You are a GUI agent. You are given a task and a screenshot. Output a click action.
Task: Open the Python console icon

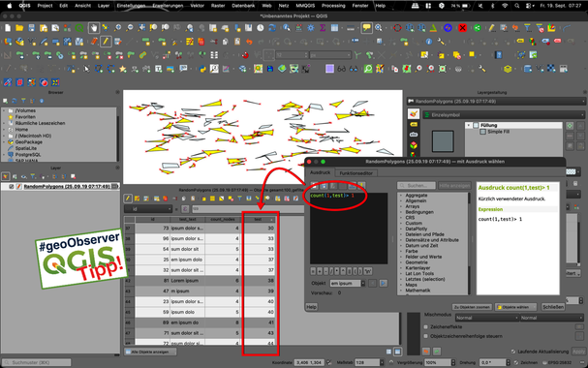point(202,69)
